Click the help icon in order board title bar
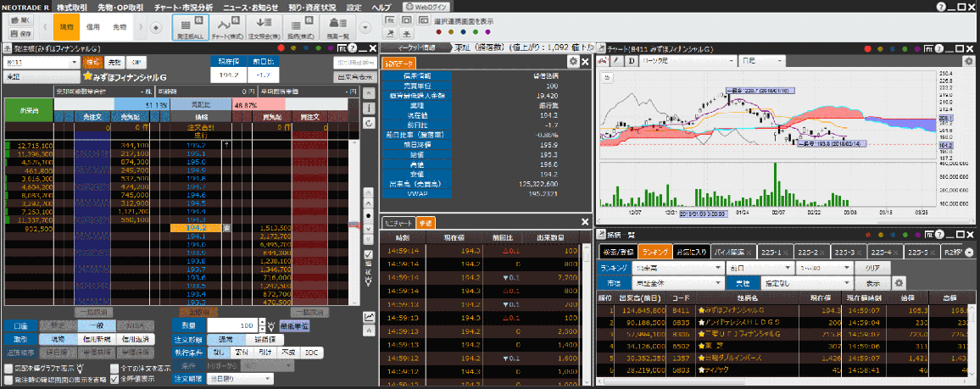The width and height of the screenshot is (980, 389). pos(352,48)
